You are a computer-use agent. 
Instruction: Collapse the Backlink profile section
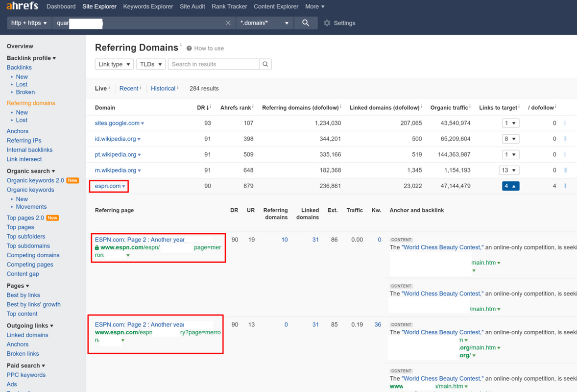pos(31,58)
